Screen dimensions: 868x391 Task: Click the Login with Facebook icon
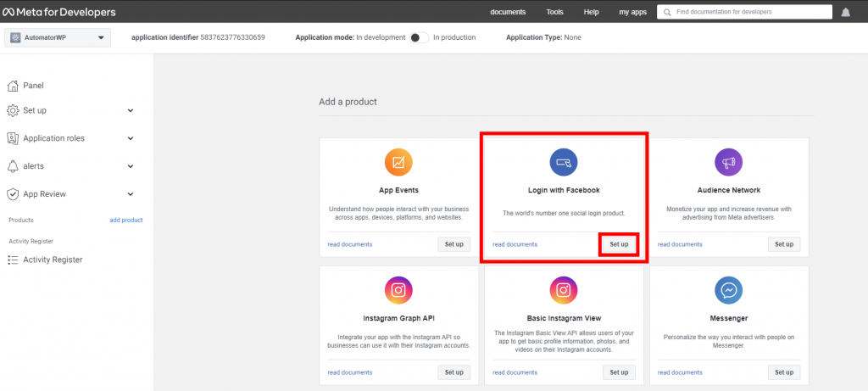tap(564, 161)
